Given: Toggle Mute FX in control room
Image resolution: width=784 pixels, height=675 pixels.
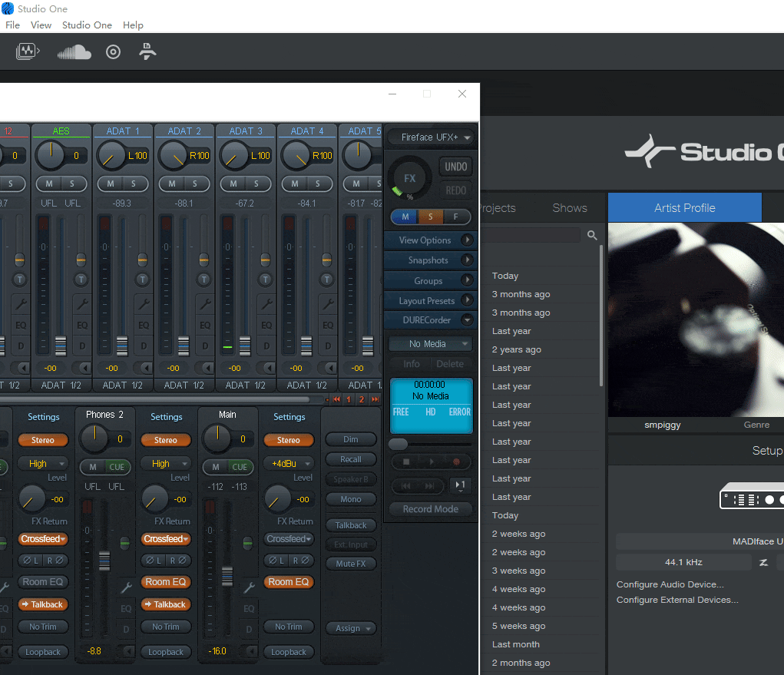Looking at the screenshot, I should click(350, 564).
